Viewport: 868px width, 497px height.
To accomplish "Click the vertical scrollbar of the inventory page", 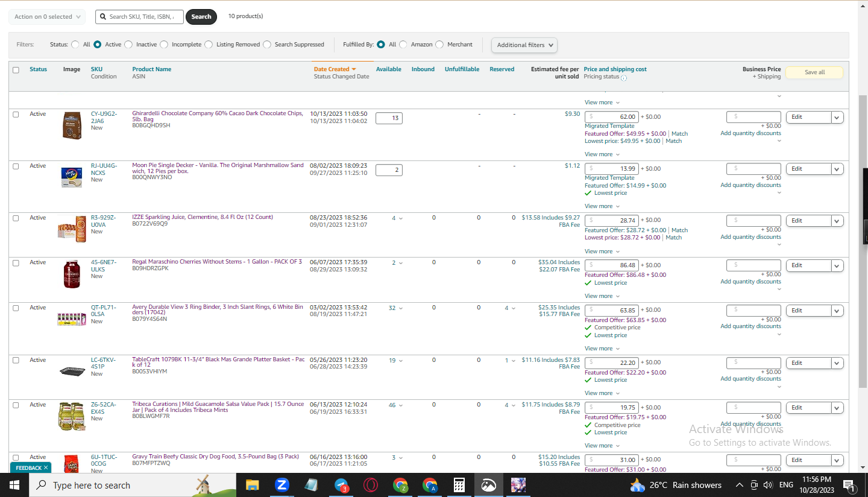I will click(863, 241).
